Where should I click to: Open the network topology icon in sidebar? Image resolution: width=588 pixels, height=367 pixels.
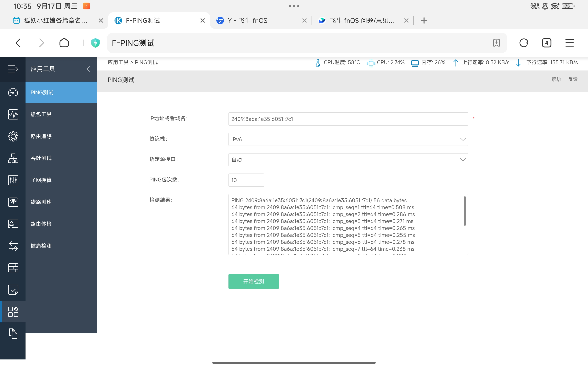click(13, 158)
